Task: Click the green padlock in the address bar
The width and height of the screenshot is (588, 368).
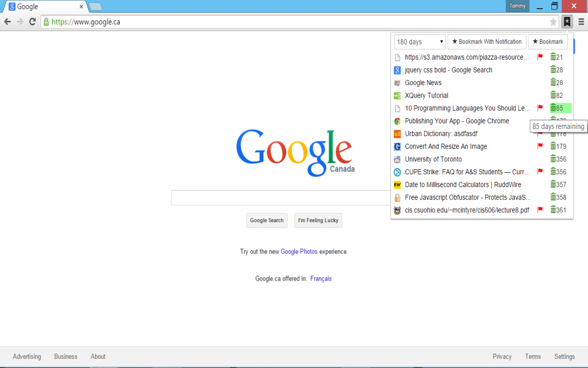Action: [45, 22]
